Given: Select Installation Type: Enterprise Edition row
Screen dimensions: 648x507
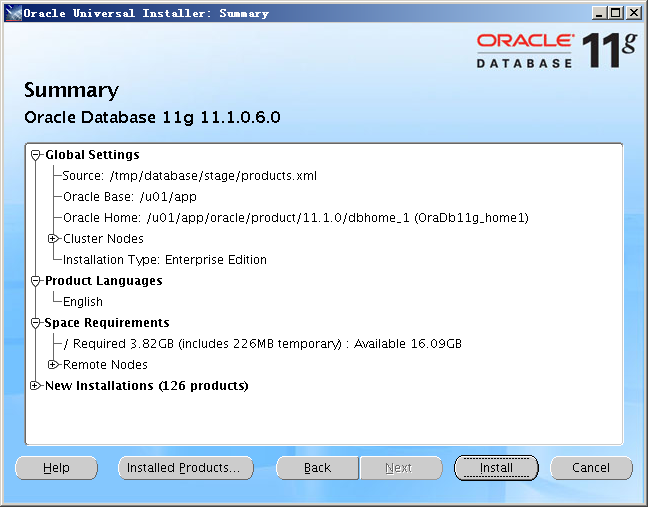Looking at the screenshot, I should coord(164,260).
